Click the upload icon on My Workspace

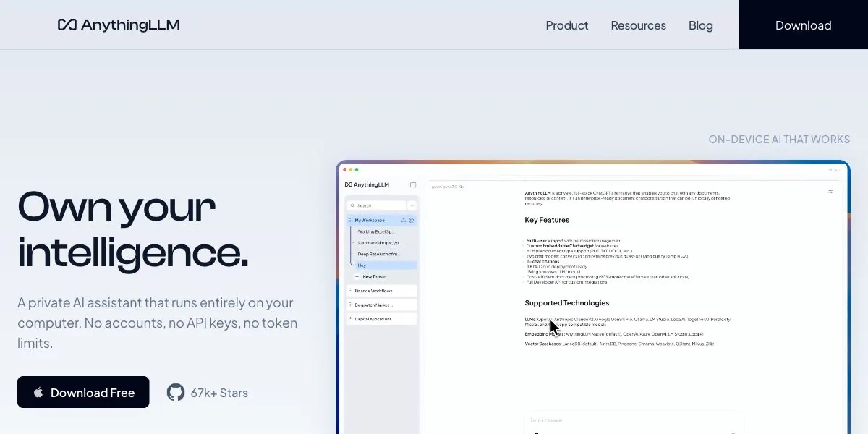[x=404, y=220]
